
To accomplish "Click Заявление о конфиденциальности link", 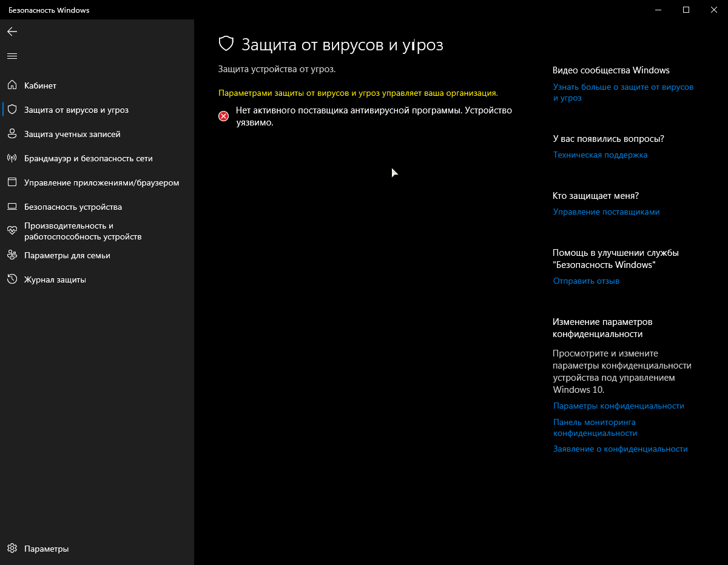I will [620, 449].
